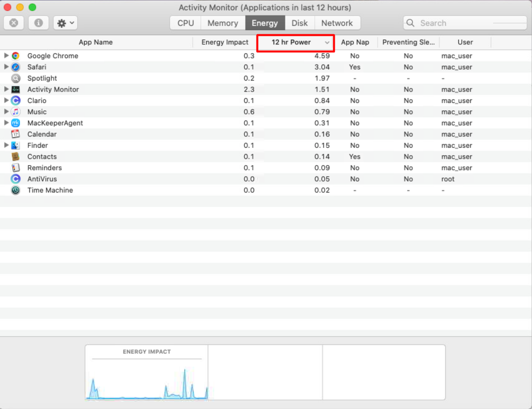
Task: Expand the Music process group
Action: click(6, 111)
